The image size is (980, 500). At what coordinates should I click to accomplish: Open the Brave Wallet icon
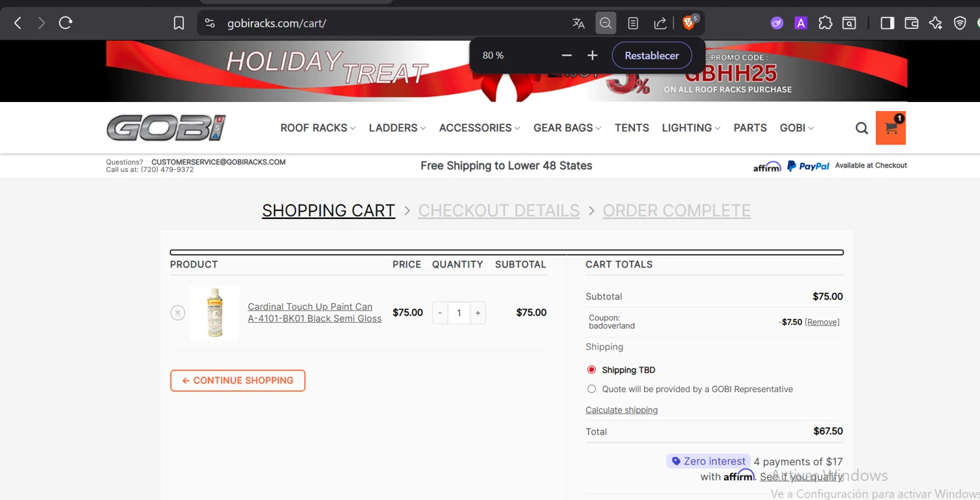[911, 24]
